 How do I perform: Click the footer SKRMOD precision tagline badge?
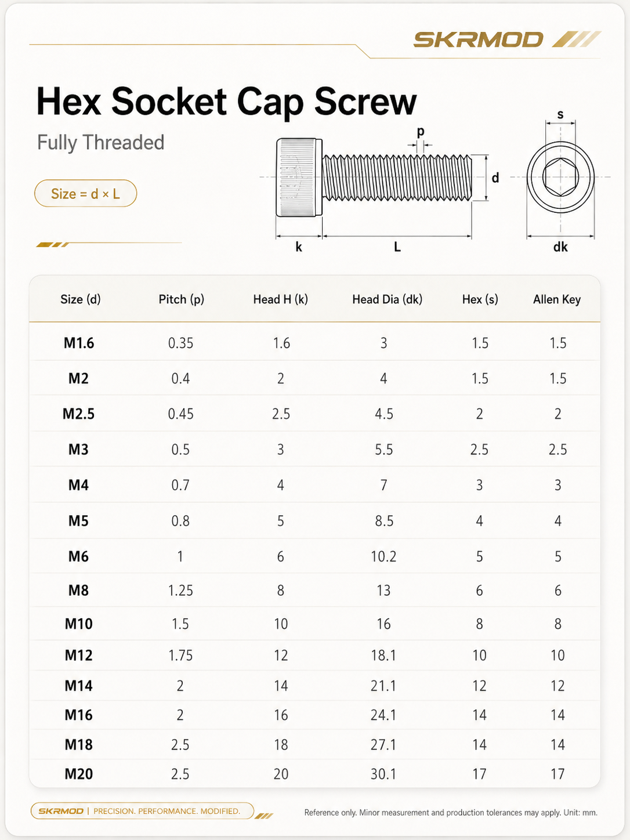(142, 810)
